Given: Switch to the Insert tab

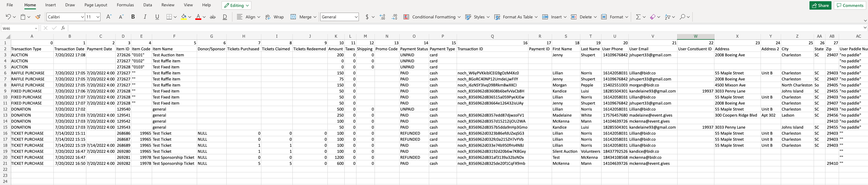Looking at the screenshot, I should [x=50, y=5].
